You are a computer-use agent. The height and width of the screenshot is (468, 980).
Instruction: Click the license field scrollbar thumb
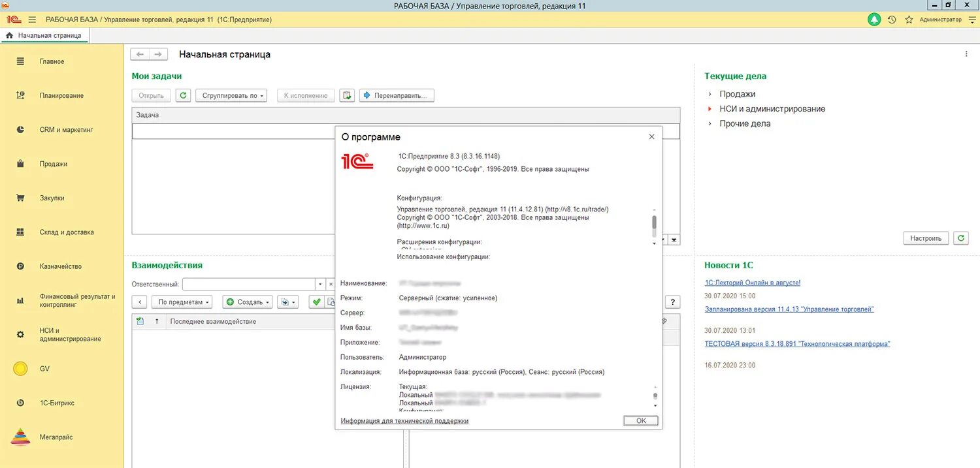[655, 396]
